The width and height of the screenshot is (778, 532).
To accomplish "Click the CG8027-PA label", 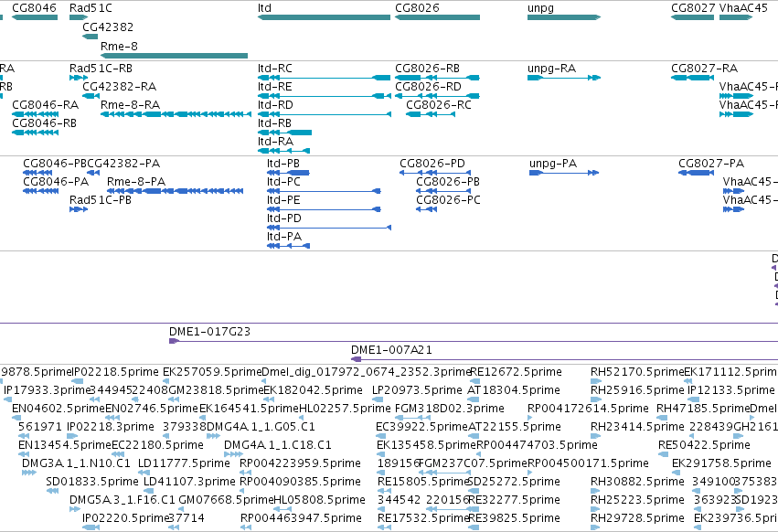I will [711, 164].
